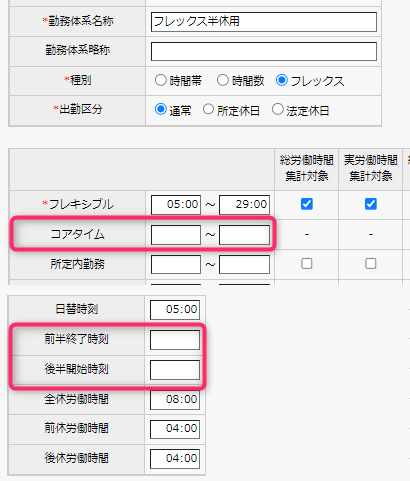The image size is (410, 481).
Task: Select the フレックス radio button
Action: click(282, 80)
